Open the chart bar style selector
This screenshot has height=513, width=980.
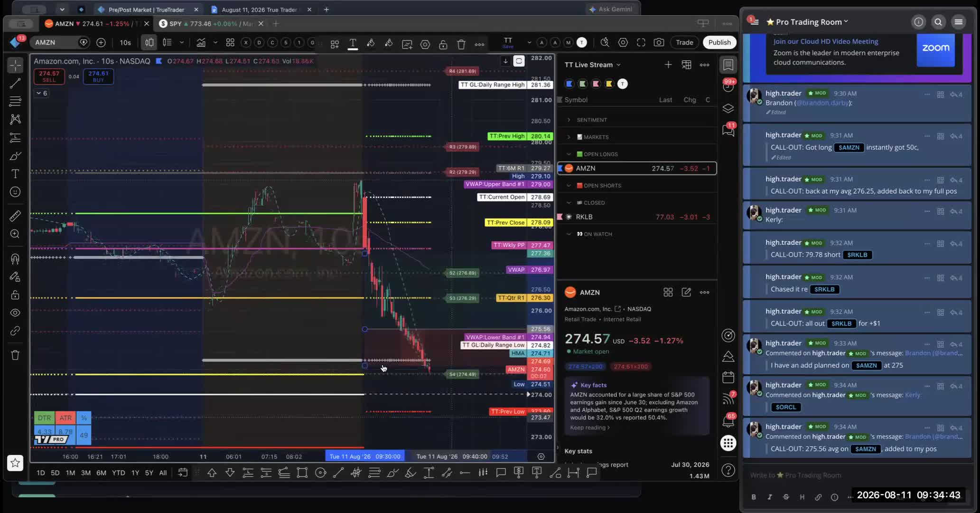[149, 42]
